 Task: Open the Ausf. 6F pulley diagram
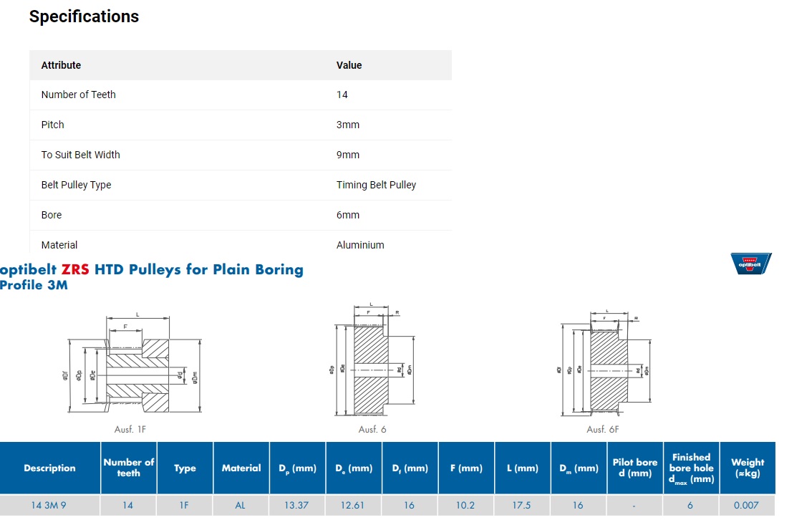605,363
